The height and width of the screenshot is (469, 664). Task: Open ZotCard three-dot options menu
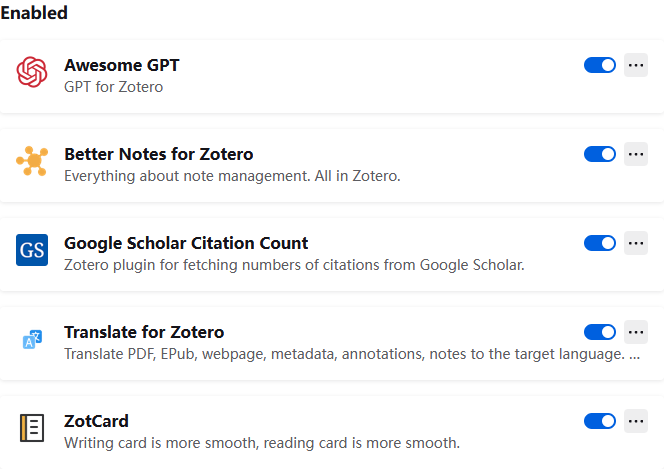[636, 421]
